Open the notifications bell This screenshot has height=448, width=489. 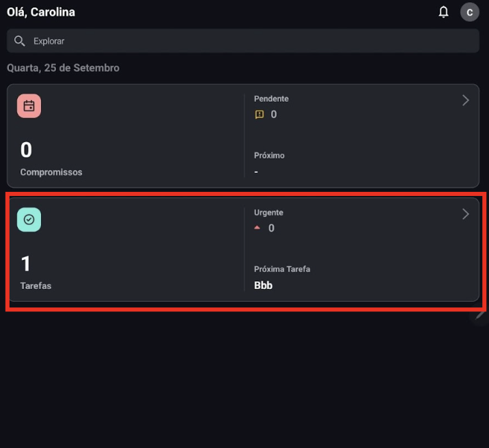pyautogui.click(x=443, y=12)
